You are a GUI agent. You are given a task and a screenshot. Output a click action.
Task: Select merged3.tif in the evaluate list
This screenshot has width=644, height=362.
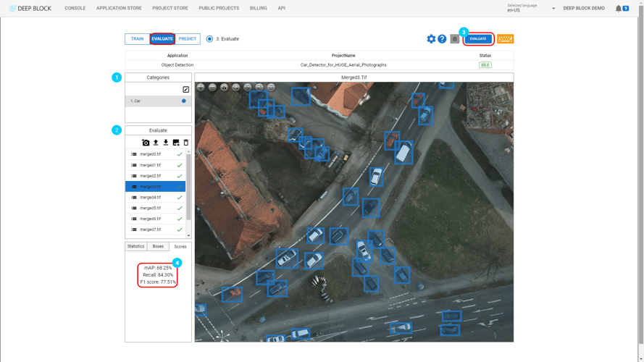click(x=155, y=187)
